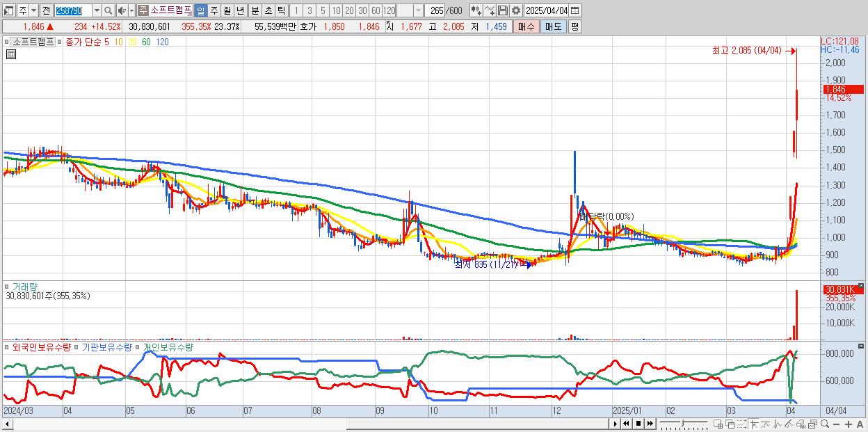This screenshot has width=868, height=432.
Task: Click the panel layout icon at the toolbar's far left
Action: click(9, 10)
